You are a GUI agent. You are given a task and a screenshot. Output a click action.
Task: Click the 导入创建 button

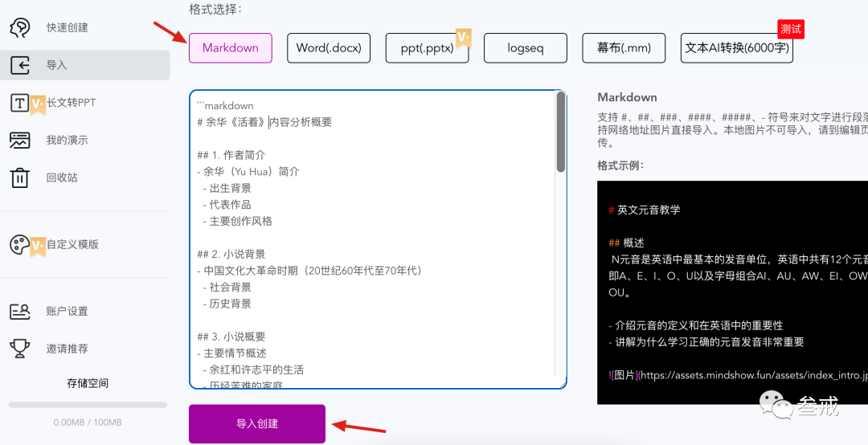coord(257,424)
